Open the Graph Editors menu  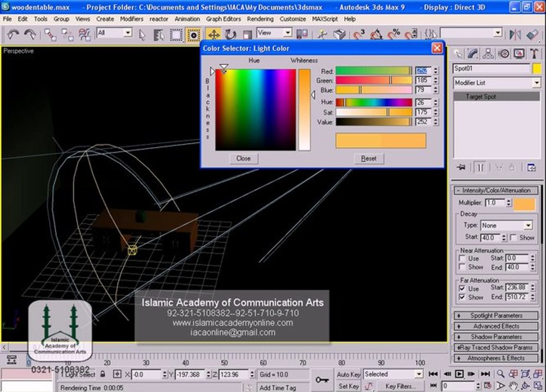(223, 19)
